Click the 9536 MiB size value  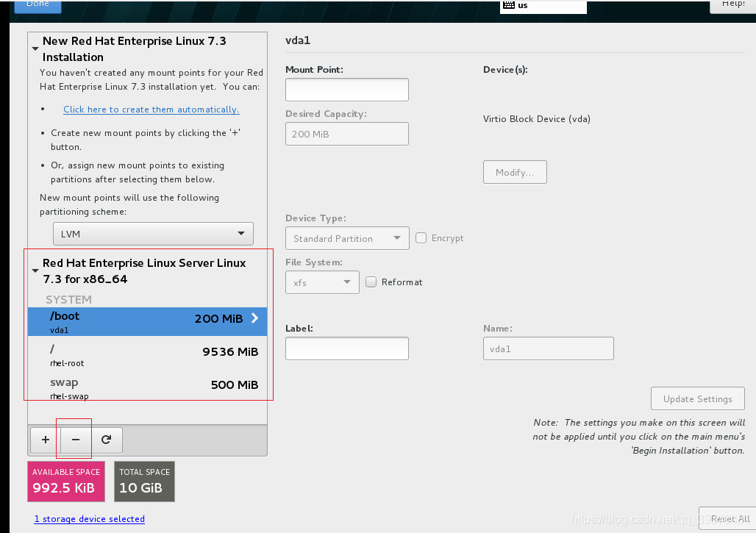coord(230,352)
